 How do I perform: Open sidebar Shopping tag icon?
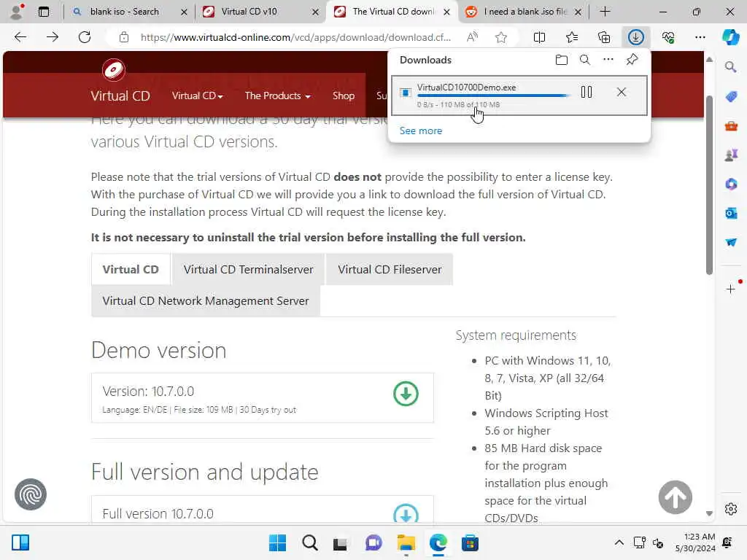pyautogui.click(x=731, y=97)
